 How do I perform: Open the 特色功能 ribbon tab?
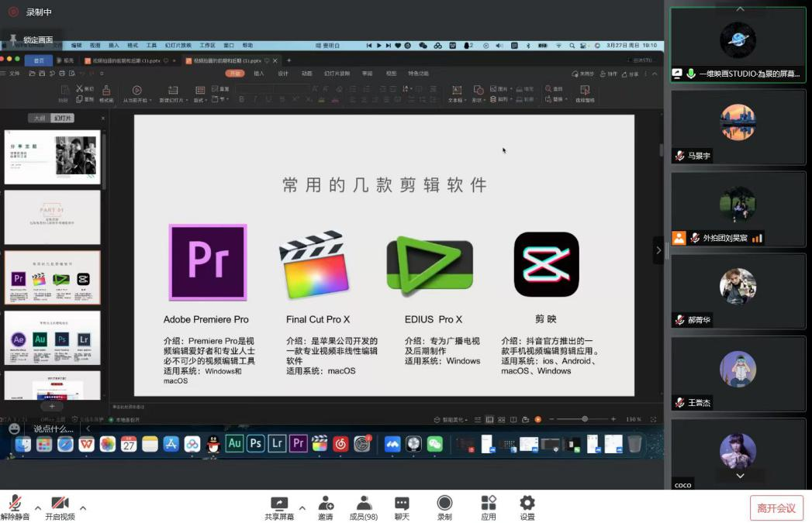click(x=419, y=74)
